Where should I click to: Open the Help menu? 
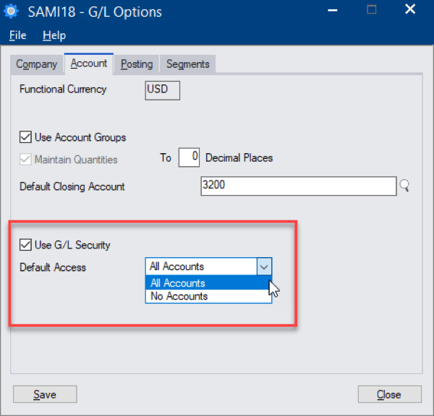(x=54, y=35)
